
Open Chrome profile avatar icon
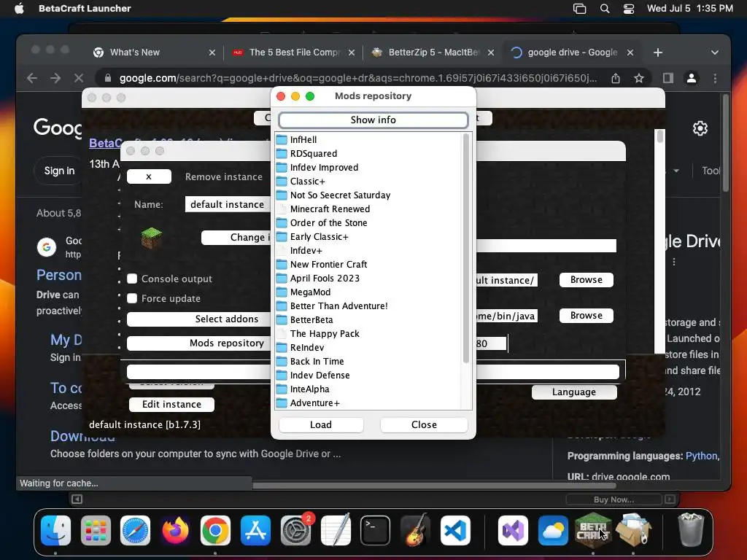coord(692,78)
